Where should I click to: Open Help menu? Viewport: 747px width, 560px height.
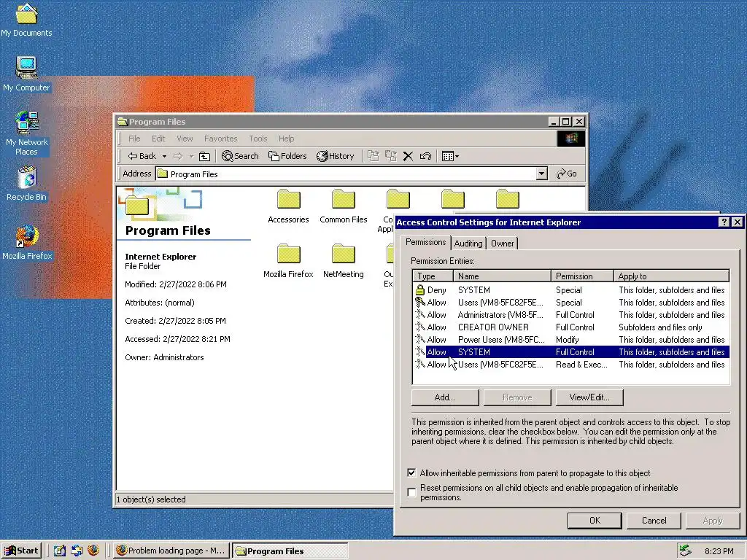coord(286,139)
